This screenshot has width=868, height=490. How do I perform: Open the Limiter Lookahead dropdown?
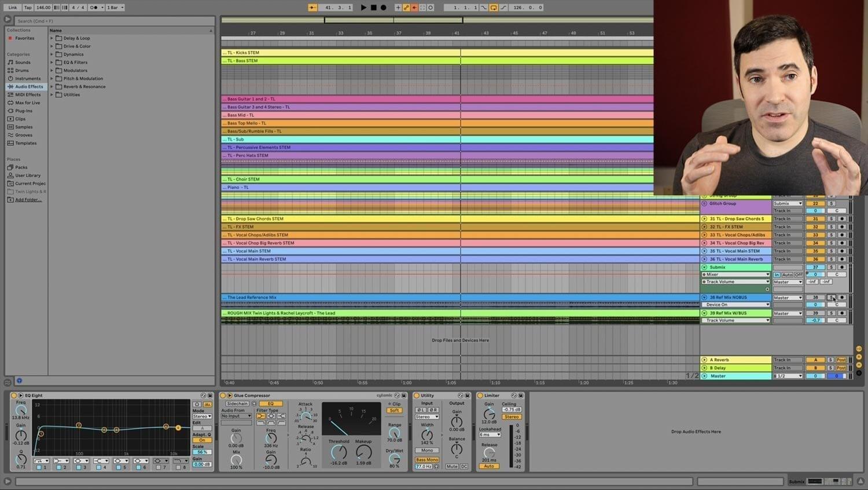tap(490, 435)
